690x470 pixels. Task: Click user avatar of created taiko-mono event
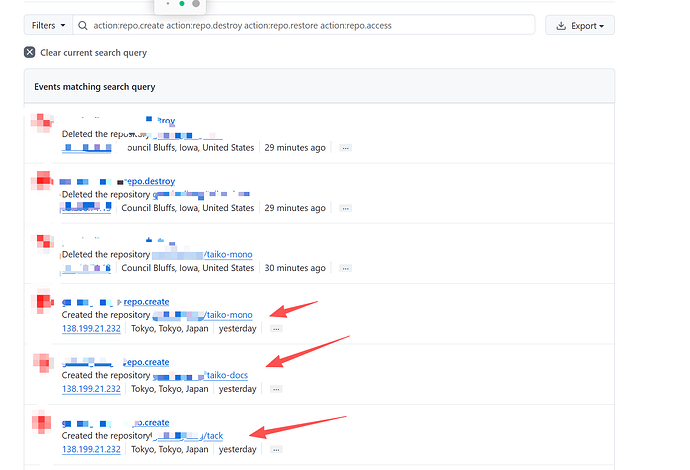[x=43, y=301]
